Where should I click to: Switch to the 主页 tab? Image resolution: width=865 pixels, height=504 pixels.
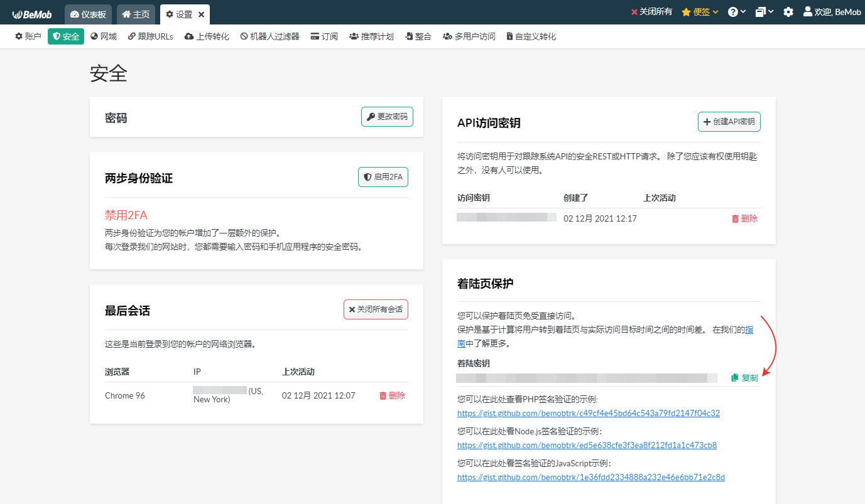[136, 14]
